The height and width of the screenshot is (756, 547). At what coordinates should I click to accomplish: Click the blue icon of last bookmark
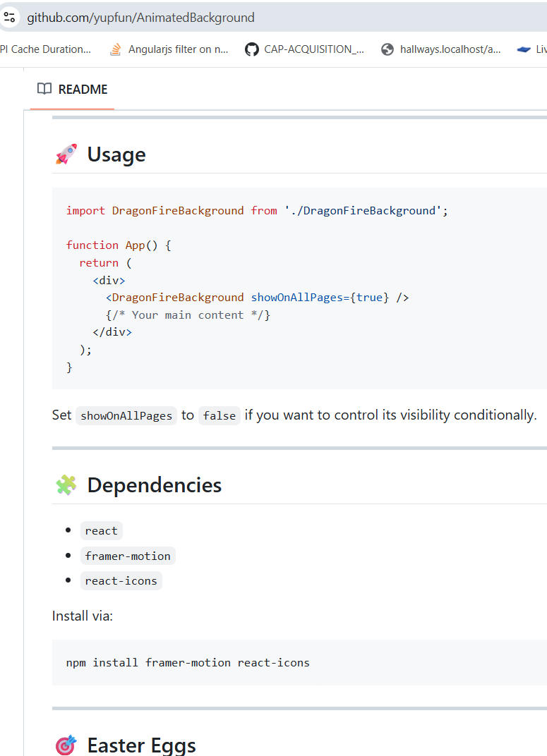click(x=524, y=49)
